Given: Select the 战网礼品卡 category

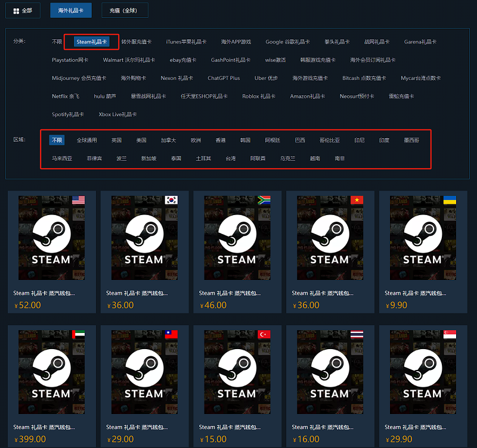Looking at the screenshot, I should point(377,42).
